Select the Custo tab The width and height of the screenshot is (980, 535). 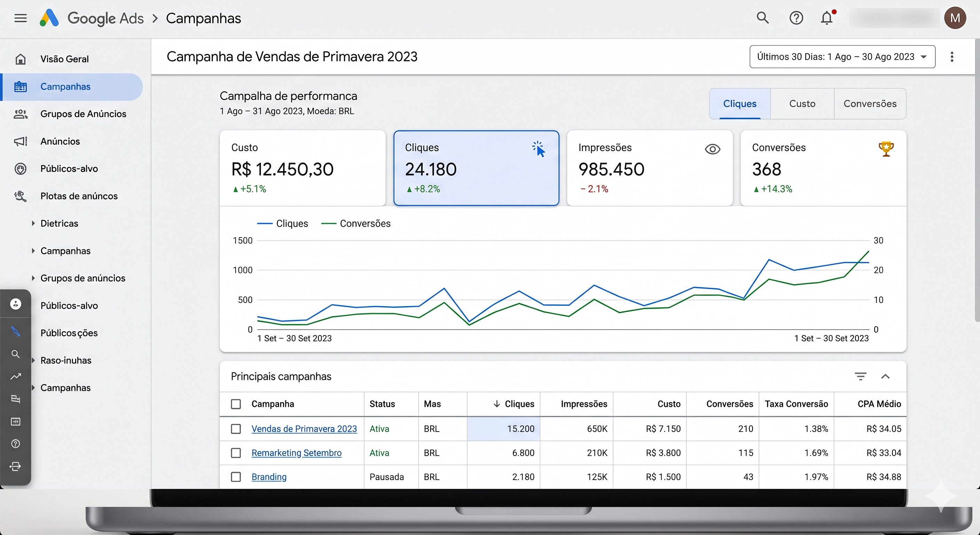click(x=802, y=103)
